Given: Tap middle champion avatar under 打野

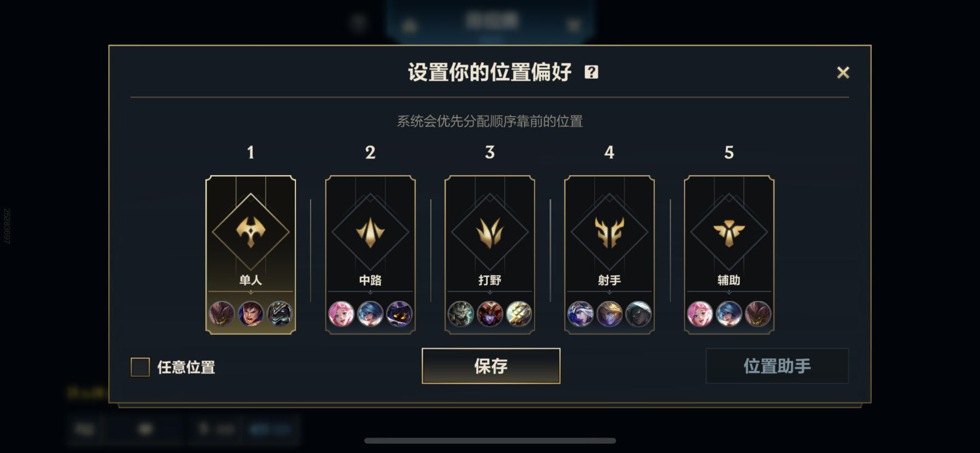Looking at the screenshot, I should 489,314.
